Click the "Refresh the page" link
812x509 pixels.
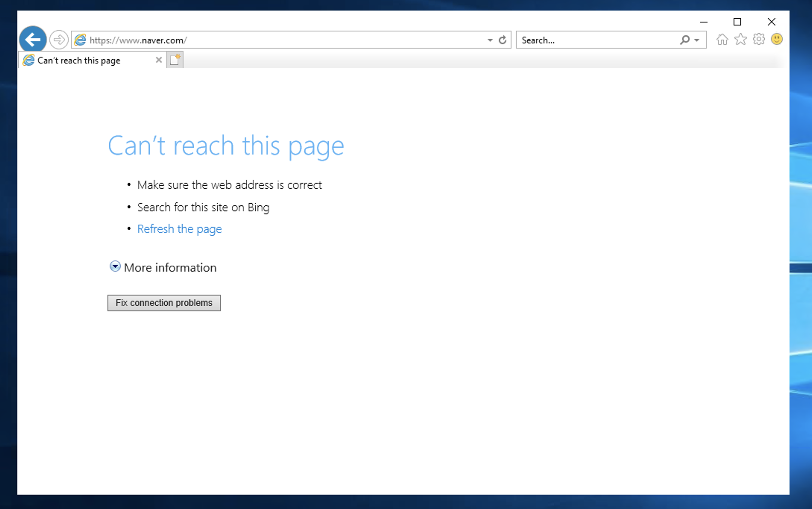click(179, 229)
